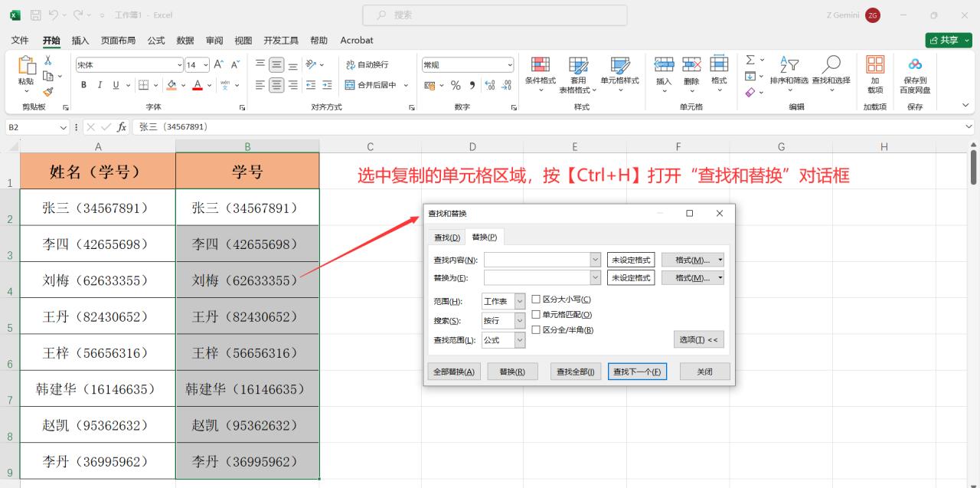Click the 共享 (Share) button
The height and width of the screenshot is (488, 980).
coord(948,40)
